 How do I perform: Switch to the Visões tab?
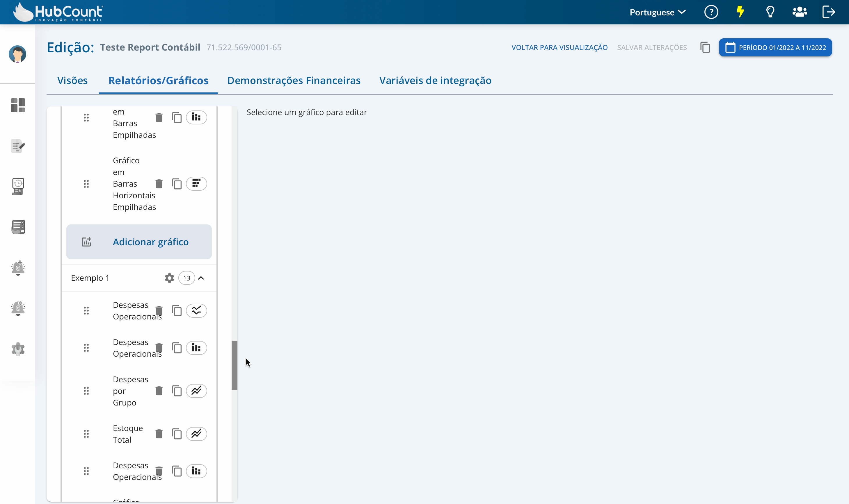[72, 81]
